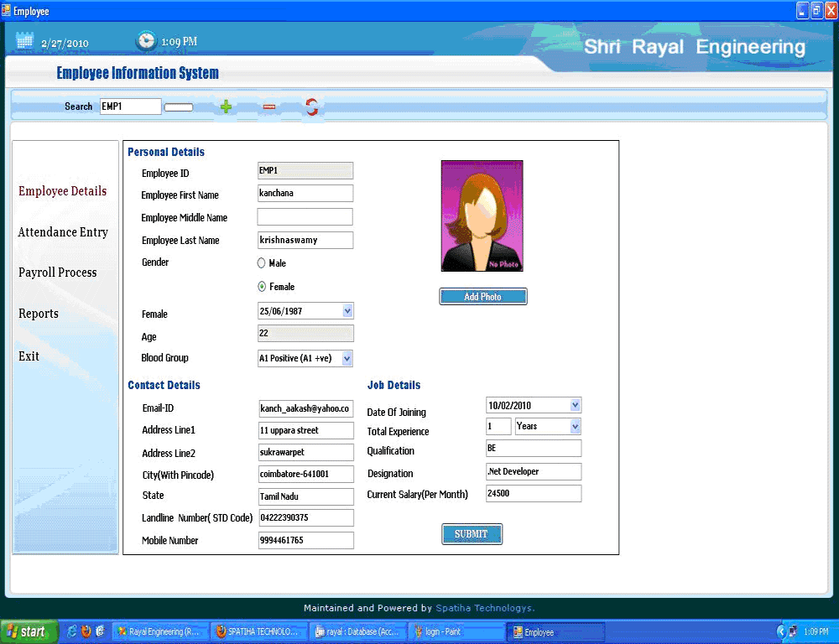Click the Employee First Name field
This screenshot has width=839, height=644.
pos(305,193)
